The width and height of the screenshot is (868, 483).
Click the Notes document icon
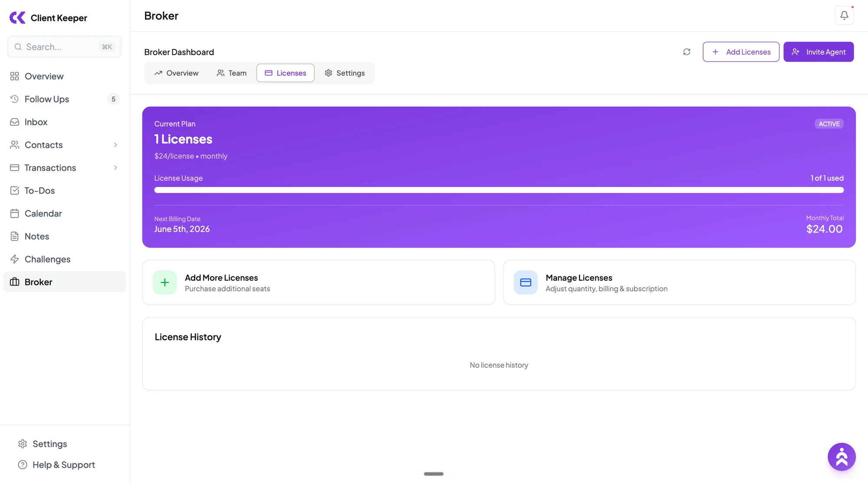pos(15,236)
